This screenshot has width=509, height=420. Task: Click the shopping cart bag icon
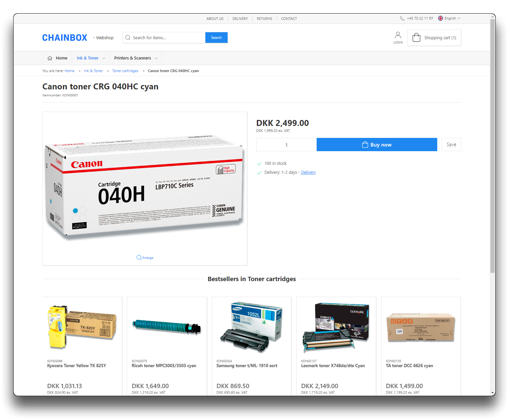416,38
